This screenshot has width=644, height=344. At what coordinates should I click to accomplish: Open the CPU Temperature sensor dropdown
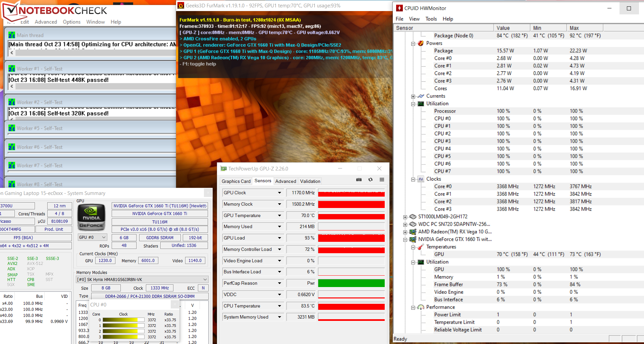coord(279,306)
